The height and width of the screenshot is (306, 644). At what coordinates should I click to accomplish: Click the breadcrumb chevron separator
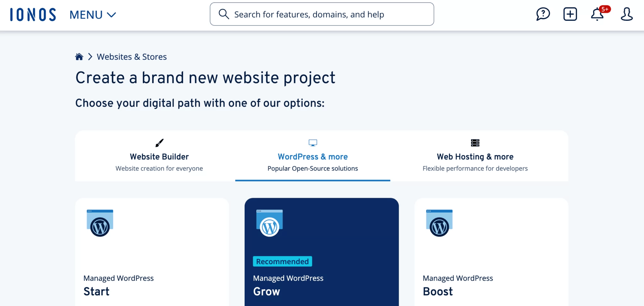point(90,57)
